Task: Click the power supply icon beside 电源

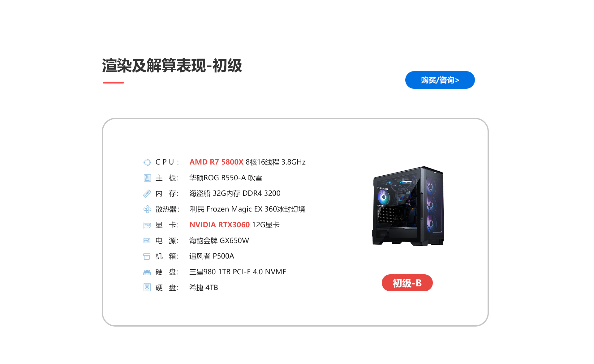Action: coord(147,241)
